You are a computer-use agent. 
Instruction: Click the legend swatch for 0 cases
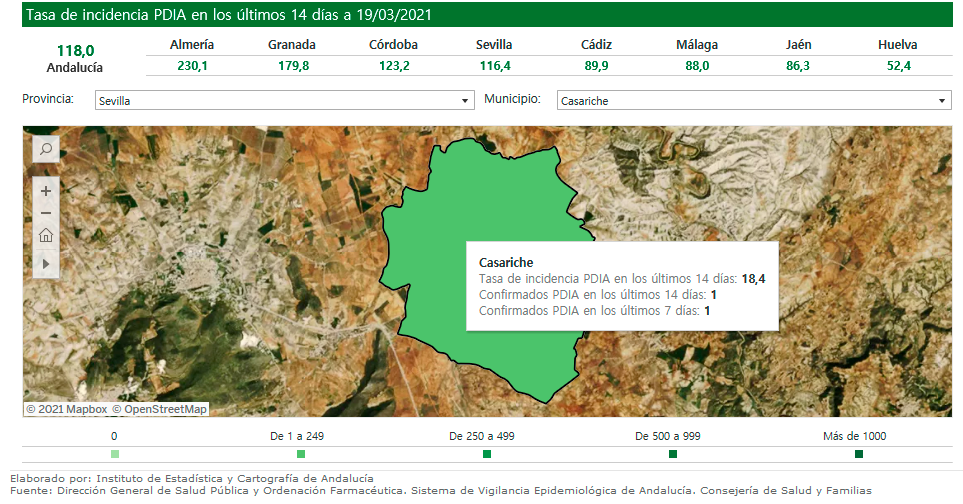(114, 455)
